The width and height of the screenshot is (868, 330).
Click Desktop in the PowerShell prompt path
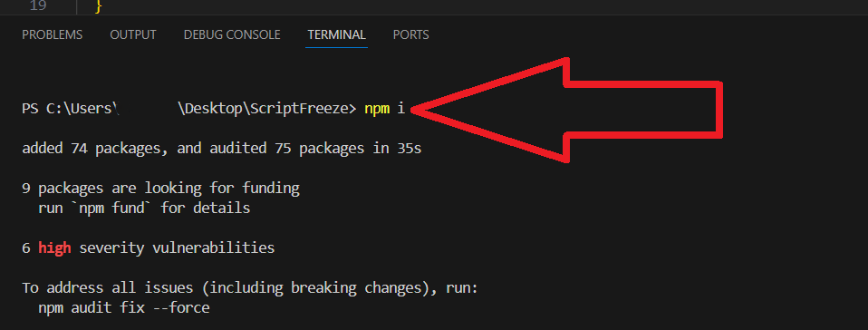point(213,109)
